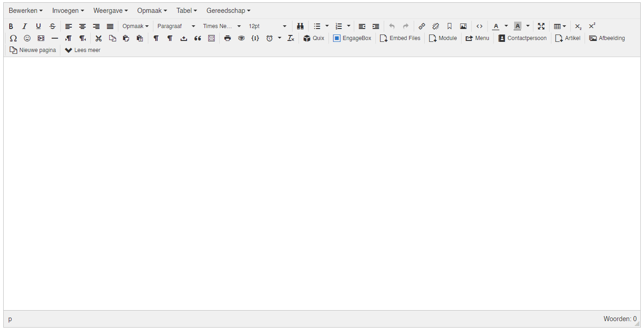Open the Gereedschap menu

pyautogui.click(x=228, y=11)
